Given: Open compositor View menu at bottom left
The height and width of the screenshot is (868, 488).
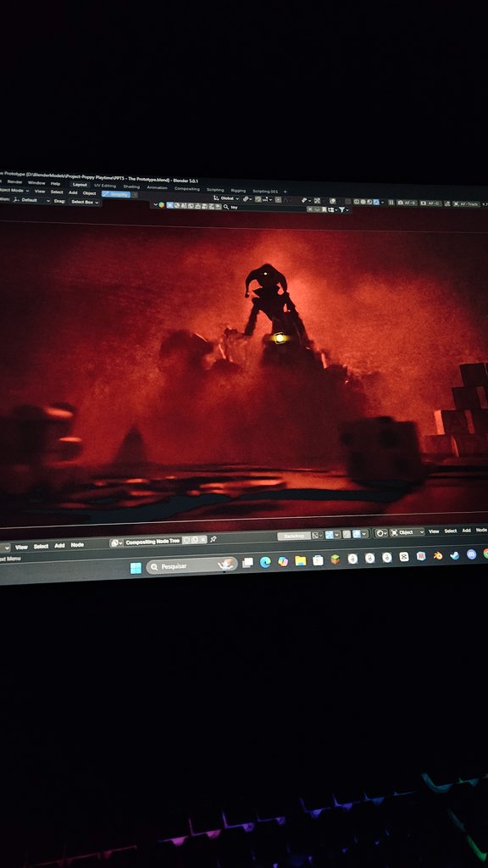Looking at the screenshot, I should click(x=21, y=547).
